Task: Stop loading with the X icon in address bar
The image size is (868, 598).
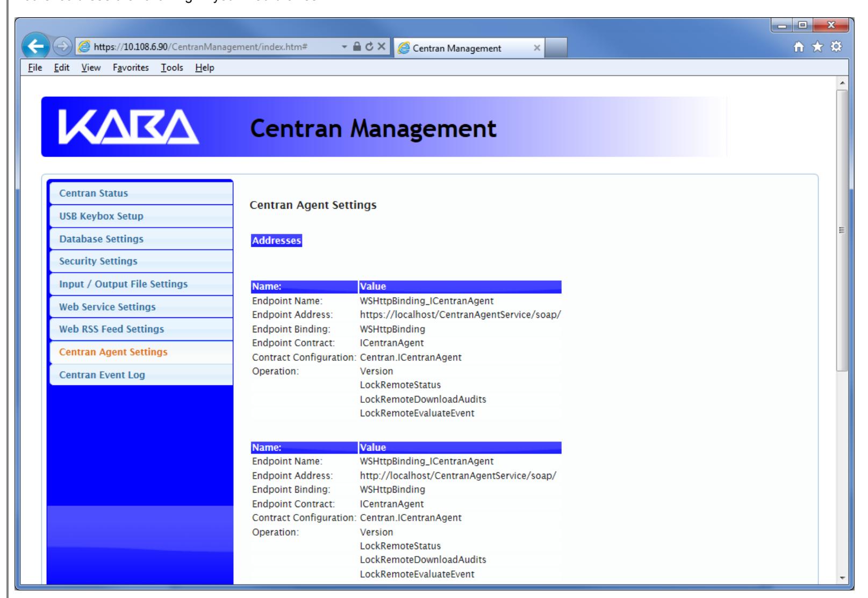Action: (381, 47)
